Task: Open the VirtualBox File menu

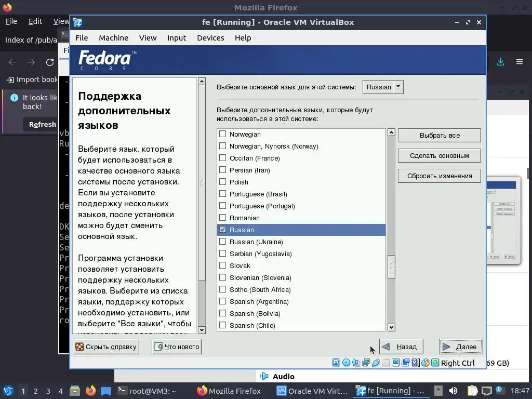Action: pyautogui.click(x=82, y=38)
